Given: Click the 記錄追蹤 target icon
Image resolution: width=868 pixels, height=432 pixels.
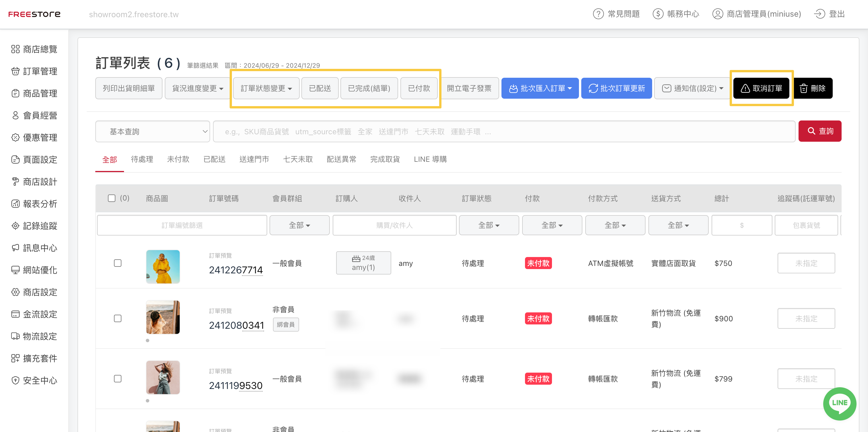Looking at the screenshot, I should click(x=15, y=226).
